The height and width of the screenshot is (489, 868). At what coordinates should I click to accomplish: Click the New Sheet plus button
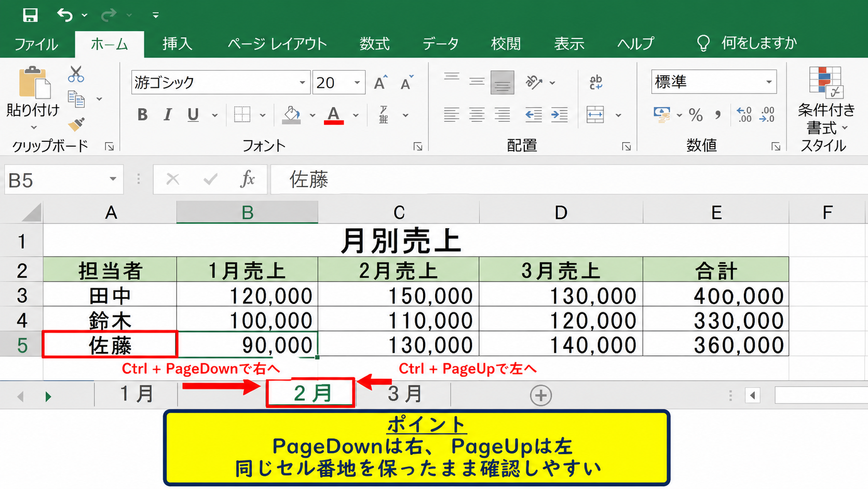541,396
